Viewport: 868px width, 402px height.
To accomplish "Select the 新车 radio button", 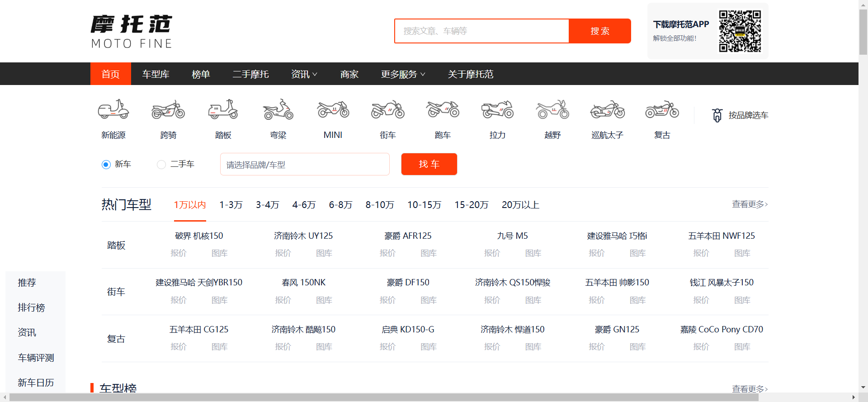I will 106,165.
